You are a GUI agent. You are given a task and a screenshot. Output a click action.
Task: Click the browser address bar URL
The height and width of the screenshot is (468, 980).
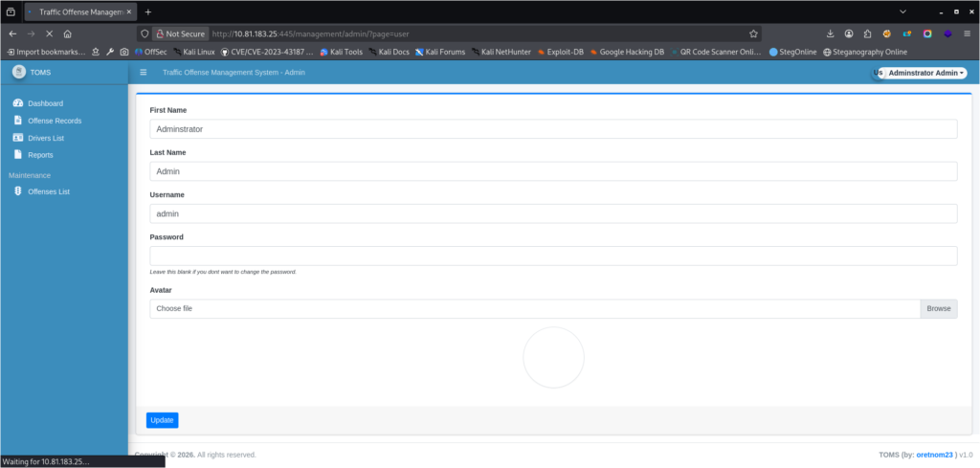(x=311, y=33)
